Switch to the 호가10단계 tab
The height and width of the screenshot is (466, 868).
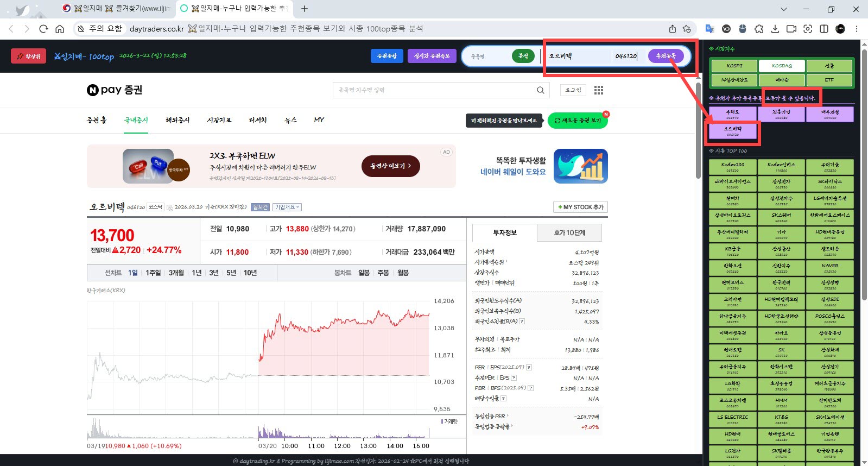(569, 232)
